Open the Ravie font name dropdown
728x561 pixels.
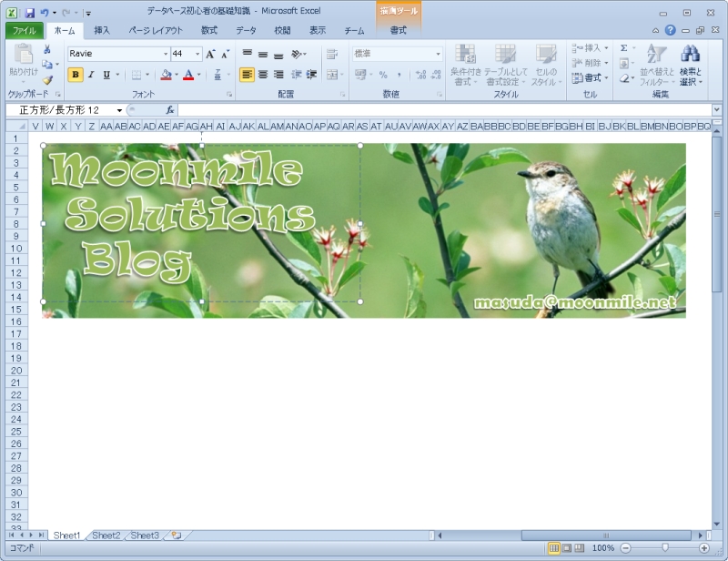(x=166, y=54)
